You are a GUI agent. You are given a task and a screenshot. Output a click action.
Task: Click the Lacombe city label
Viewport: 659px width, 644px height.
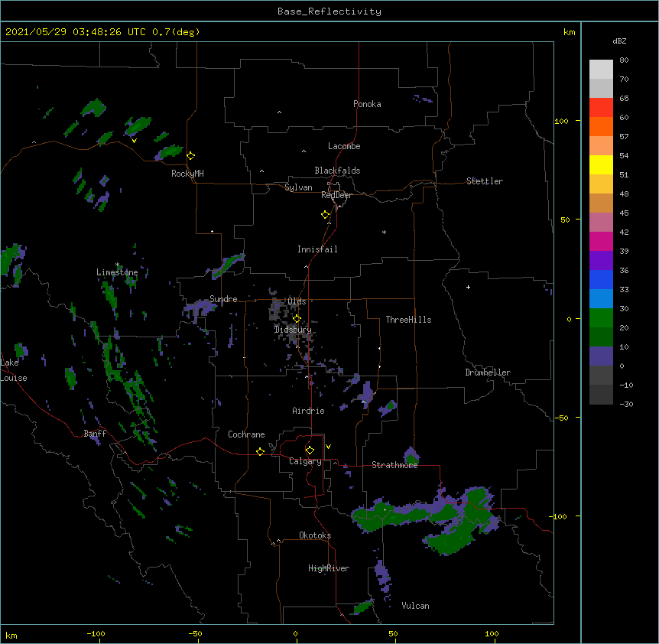(x=344, y=146)
